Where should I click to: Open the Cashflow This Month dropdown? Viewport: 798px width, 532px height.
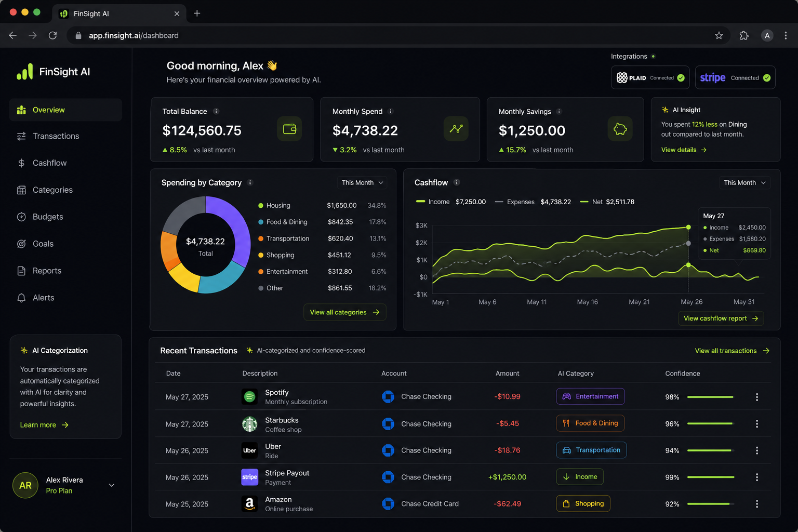pos(744,182)
